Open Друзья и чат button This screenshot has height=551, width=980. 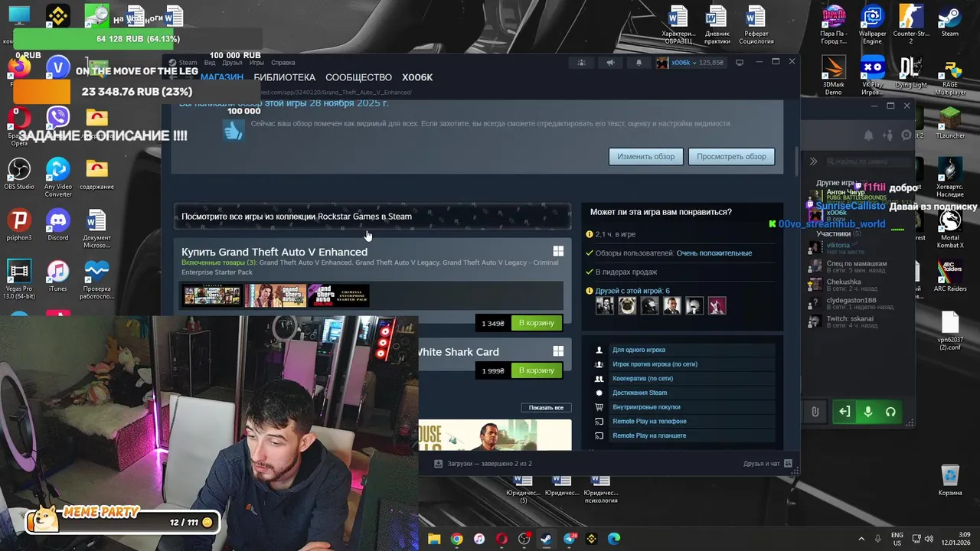(768, 464)
